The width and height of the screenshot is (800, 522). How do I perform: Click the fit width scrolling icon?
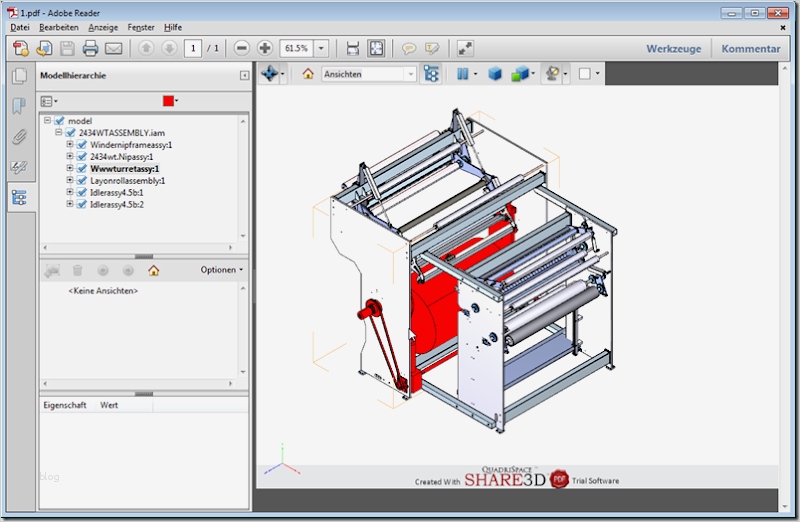pos(353,48)
